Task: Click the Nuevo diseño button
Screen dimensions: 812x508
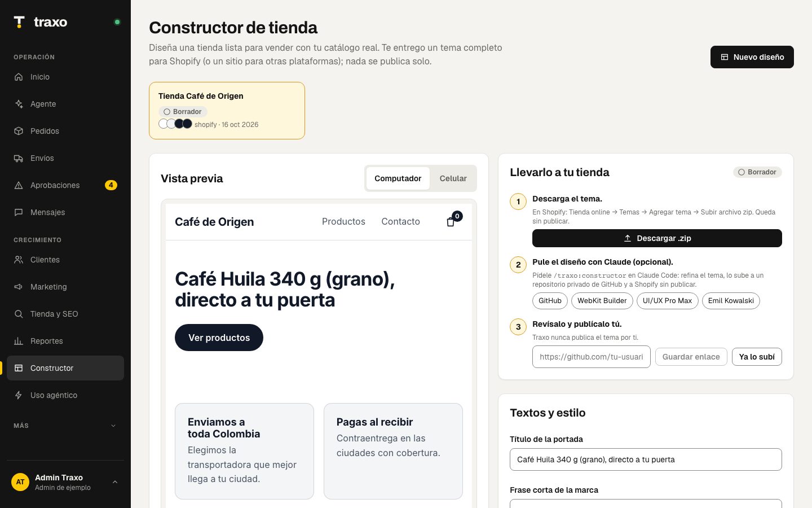Action: 752,57
